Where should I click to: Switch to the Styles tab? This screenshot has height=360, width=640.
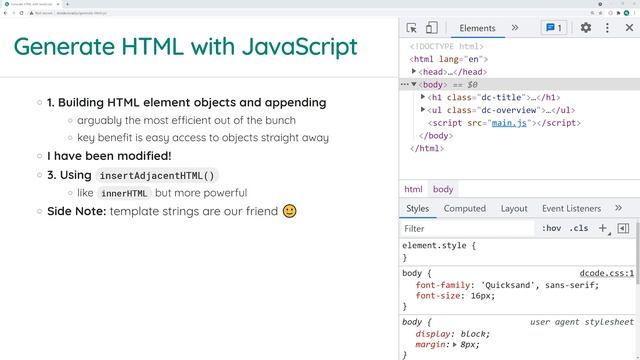coord(417,208)
